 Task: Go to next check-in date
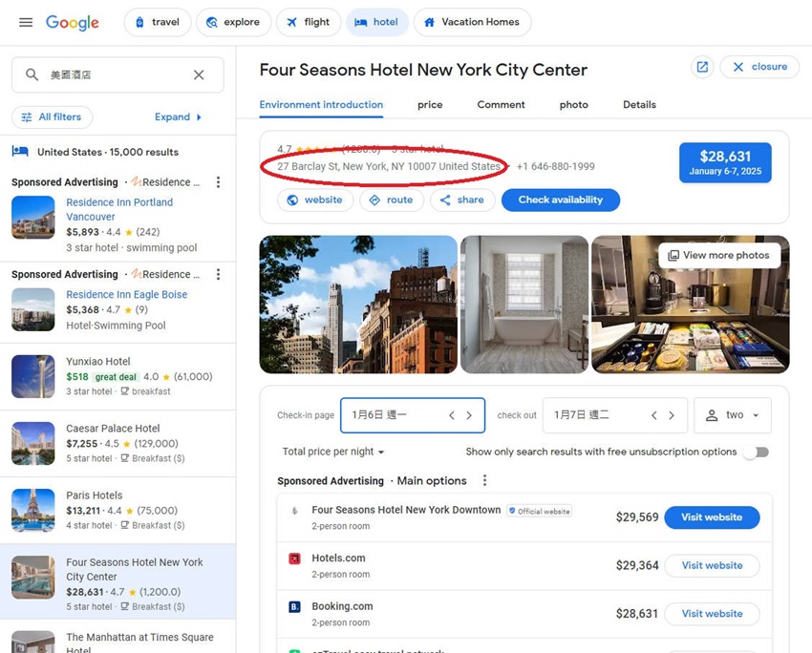pos(469,415)
